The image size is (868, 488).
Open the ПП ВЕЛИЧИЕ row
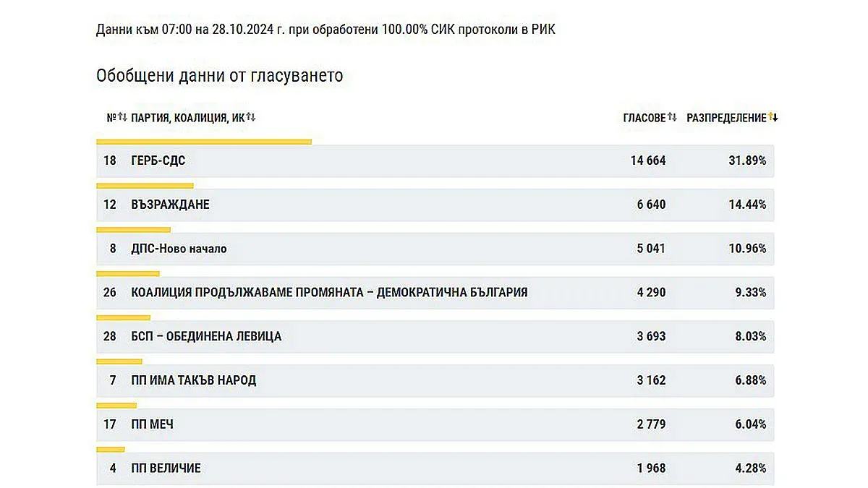click(166, 468)
